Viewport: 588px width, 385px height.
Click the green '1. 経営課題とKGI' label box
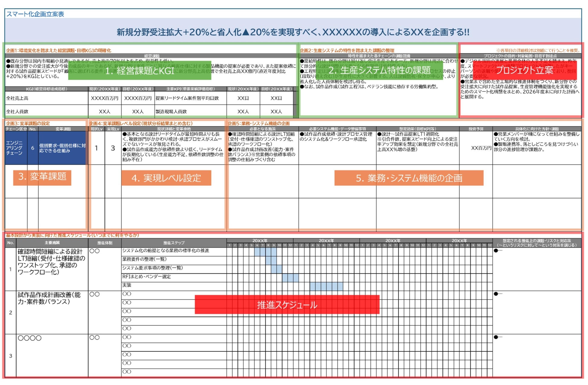pyautogui.click(x=140, y=71)
